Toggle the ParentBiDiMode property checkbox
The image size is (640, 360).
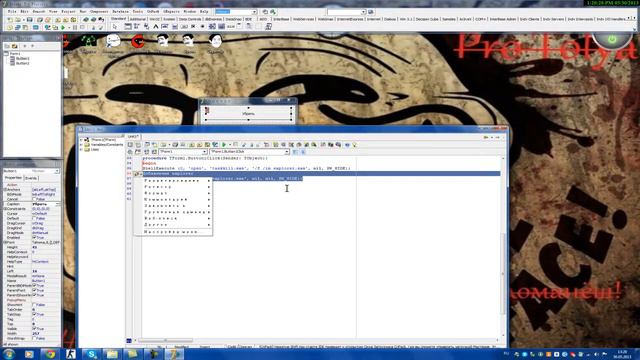click(34, 286)
